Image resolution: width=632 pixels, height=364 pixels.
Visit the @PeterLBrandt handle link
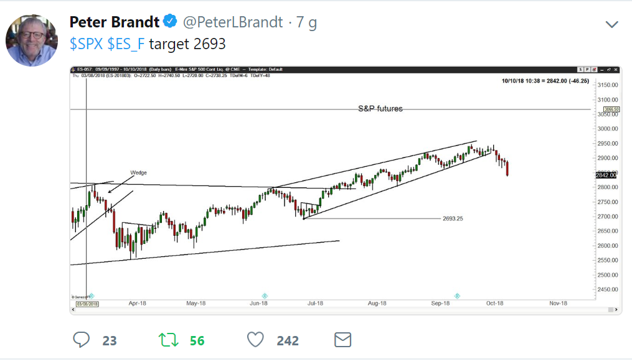pyautogui.click(x=232, y=22)
